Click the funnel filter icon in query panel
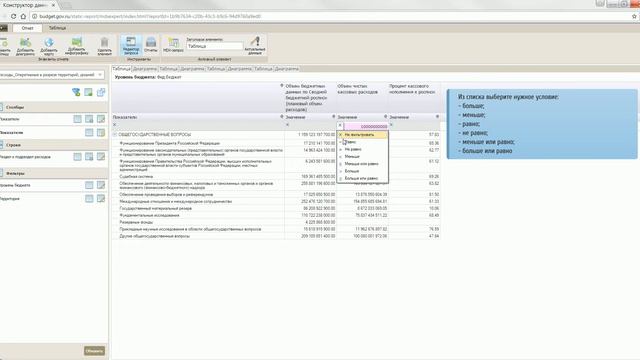640x360 pixels. click(x=76, y=92)
